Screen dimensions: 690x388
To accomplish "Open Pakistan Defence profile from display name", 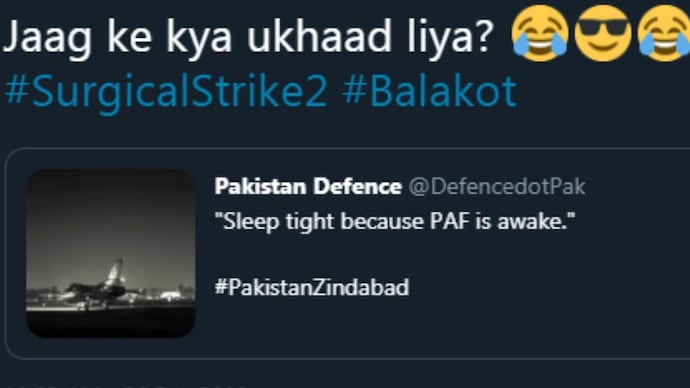I will point(308,187).
